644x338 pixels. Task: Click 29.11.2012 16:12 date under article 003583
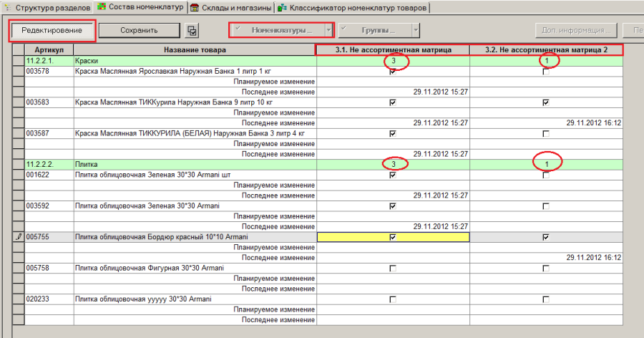[x=594, y=123]
